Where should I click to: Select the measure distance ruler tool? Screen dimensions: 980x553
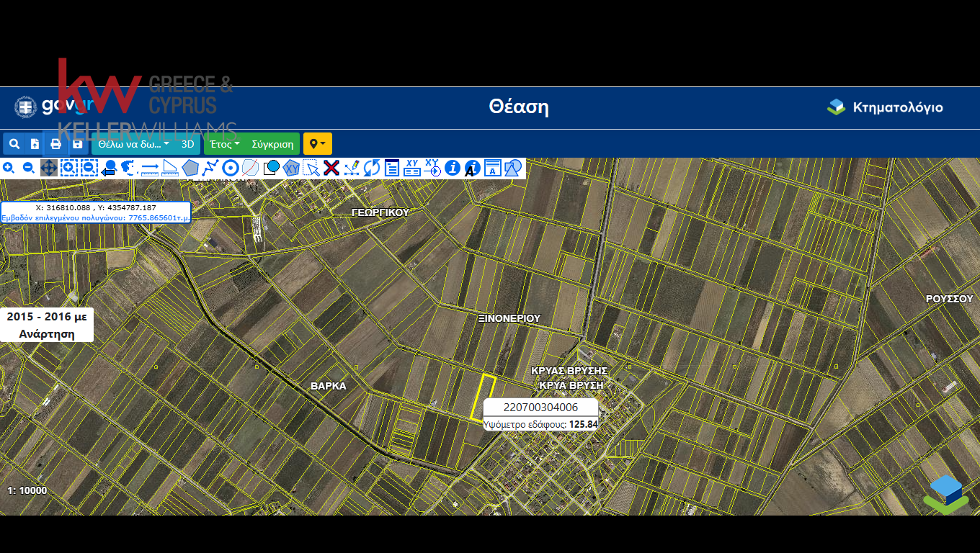click(x=150, y=168)
